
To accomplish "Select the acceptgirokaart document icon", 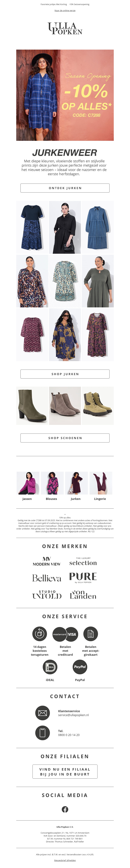I will point(90,634).
